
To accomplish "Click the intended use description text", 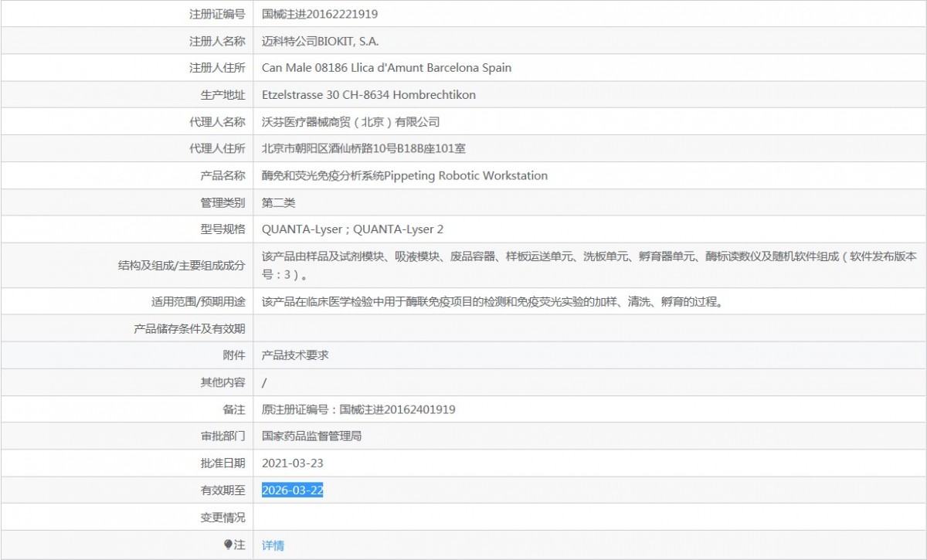I will click(493, 302).
